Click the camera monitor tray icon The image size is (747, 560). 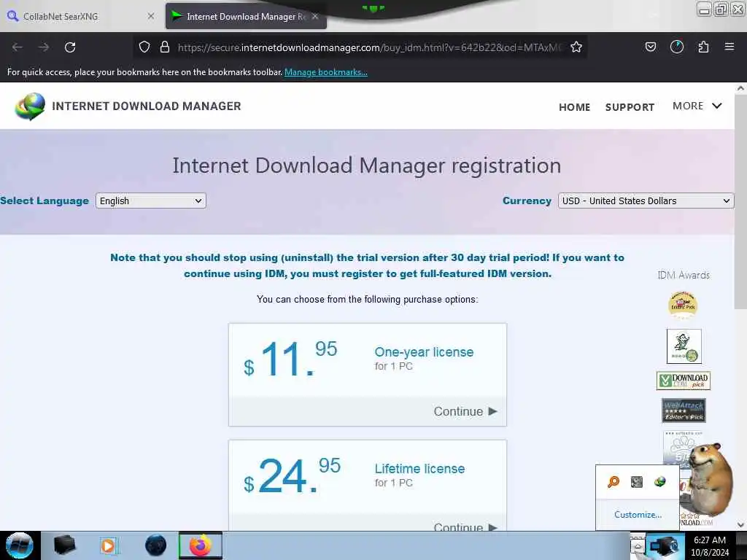click(664, 547)
